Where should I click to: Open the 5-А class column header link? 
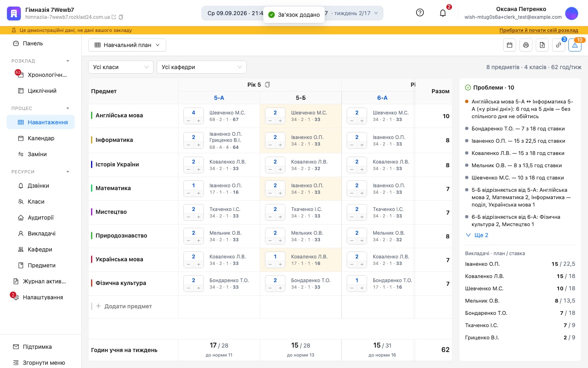(x=219, y=98)
